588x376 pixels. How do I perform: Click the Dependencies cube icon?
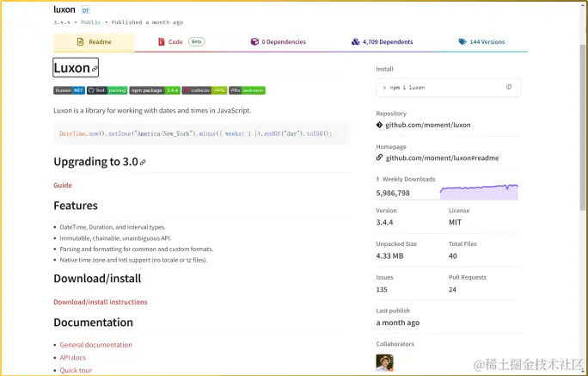coord(254,41)
